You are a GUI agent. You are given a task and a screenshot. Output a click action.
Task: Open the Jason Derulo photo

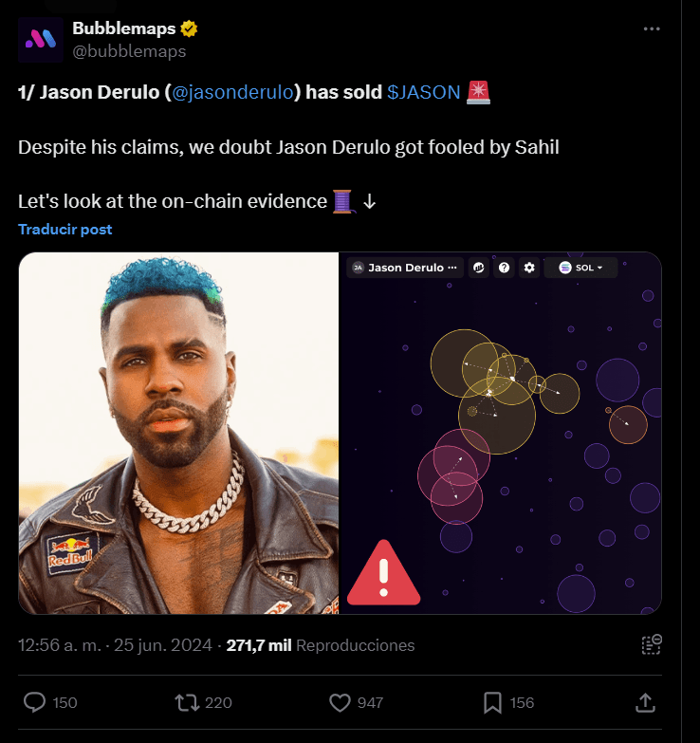tap(178, 433)
